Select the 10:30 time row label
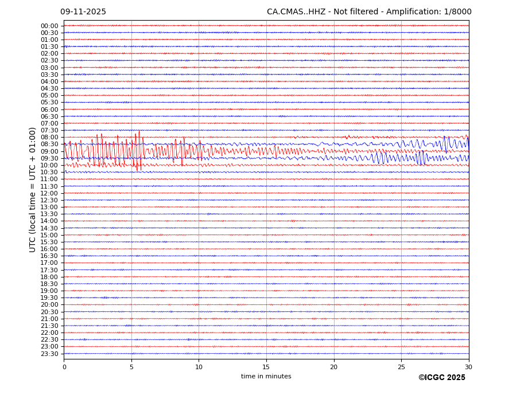 coord(49,173)
